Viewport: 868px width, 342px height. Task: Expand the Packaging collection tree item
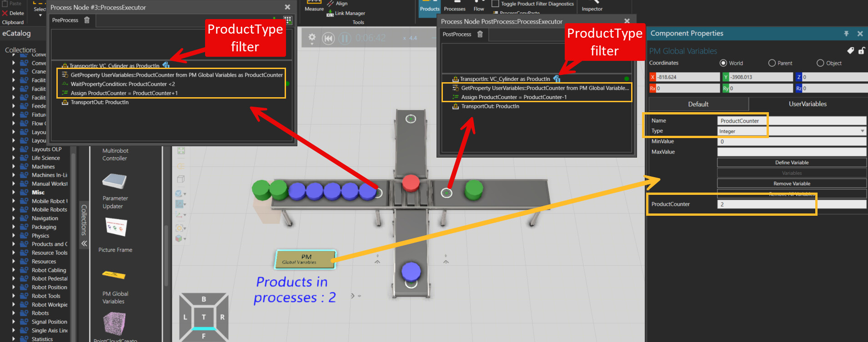pos(14,227)
